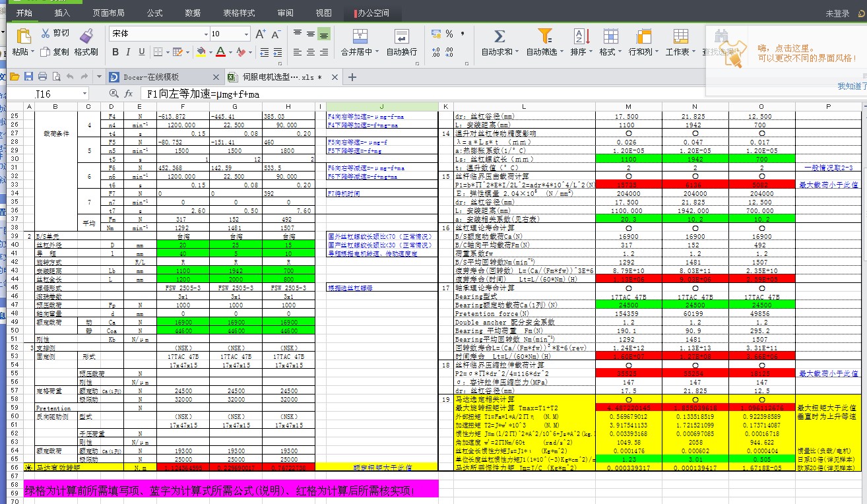Click the undo arrow icon

69,77
